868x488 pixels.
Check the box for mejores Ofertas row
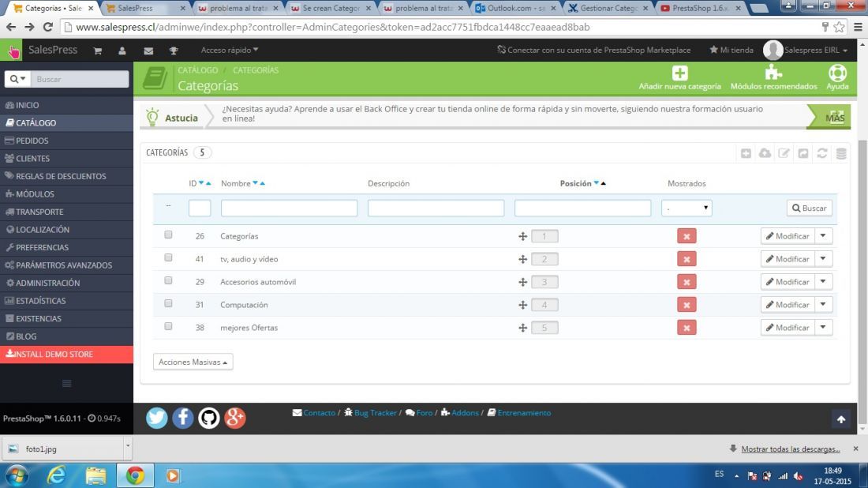point(168,326)
